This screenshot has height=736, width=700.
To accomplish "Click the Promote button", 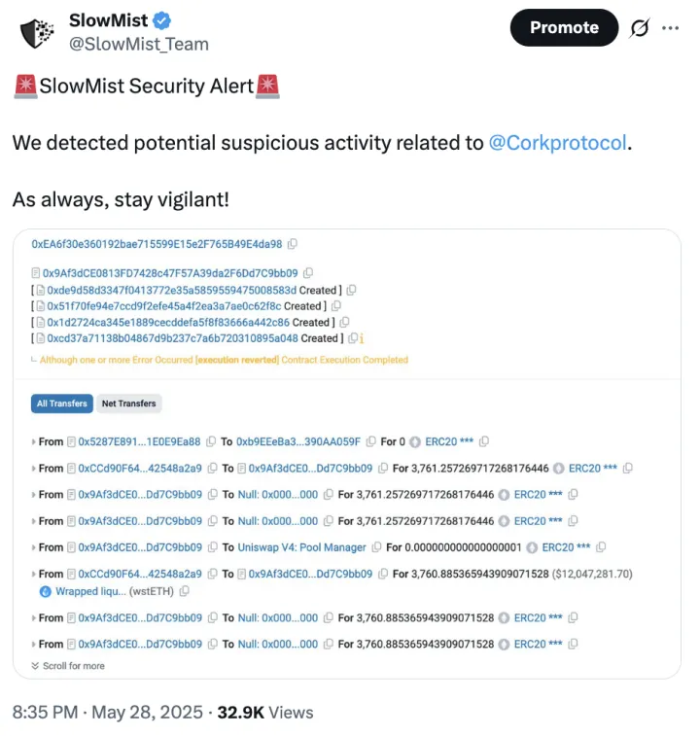I will click(x=564, y=28).
